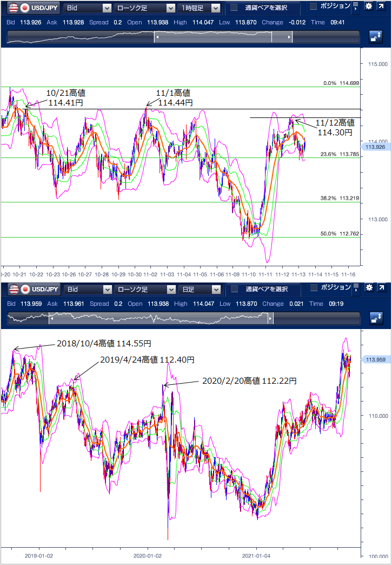Click the top chart's blue lock-scale icon
392x565 pixels.
pyautogui.click(x=376, y=37)
